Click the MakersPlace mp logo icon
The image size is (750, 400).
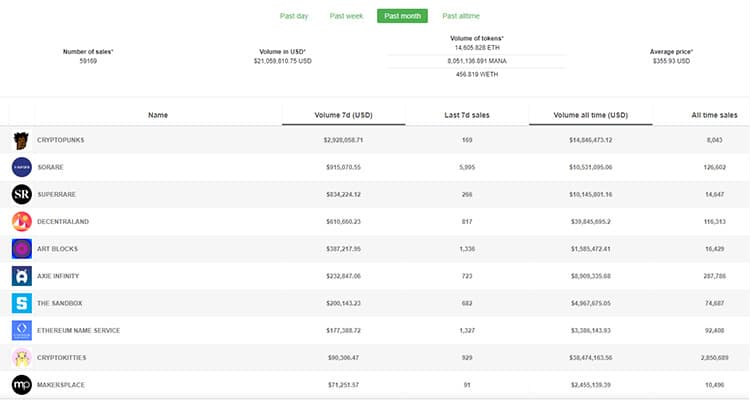(22, 385)
